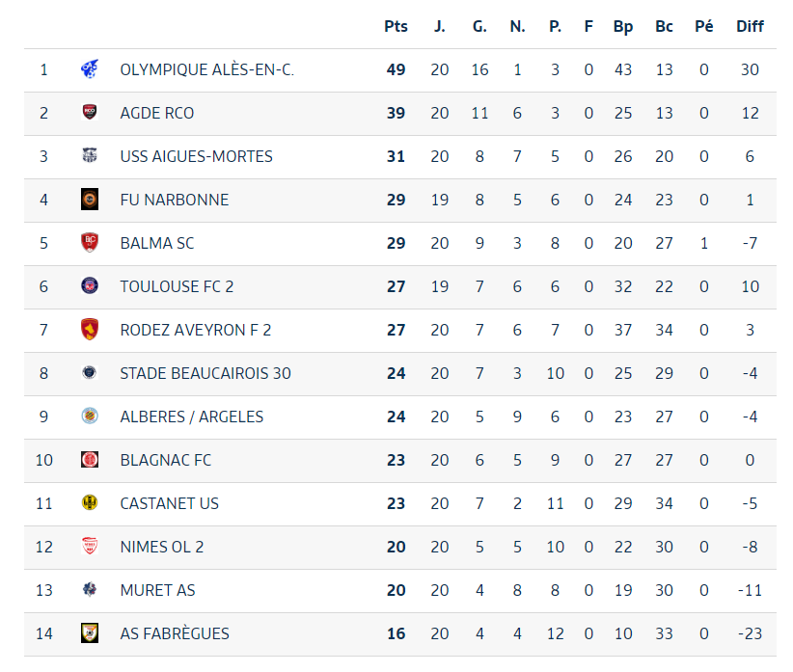Click the Olympique Alès club logo
Screen dimensions: 793x672
(x=90, y=69)
